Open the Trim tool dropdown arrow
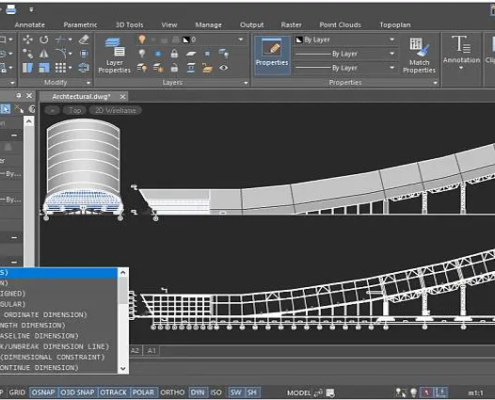The height and width of the screenshot is (400, 495). tap(70, 40)
